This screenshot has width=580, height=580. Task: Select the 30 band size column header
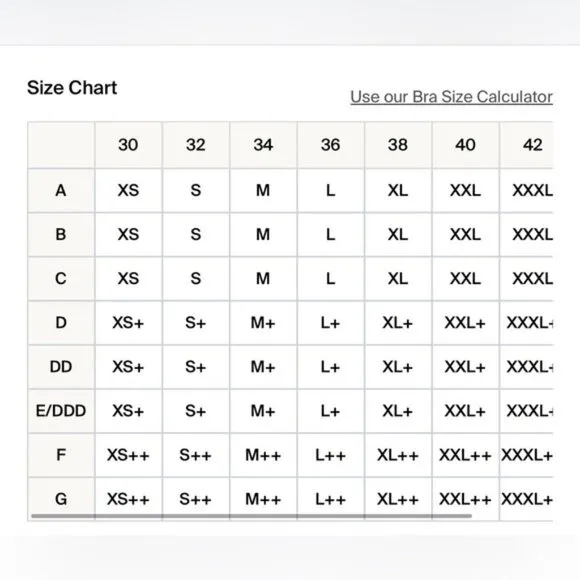(128, 145)
